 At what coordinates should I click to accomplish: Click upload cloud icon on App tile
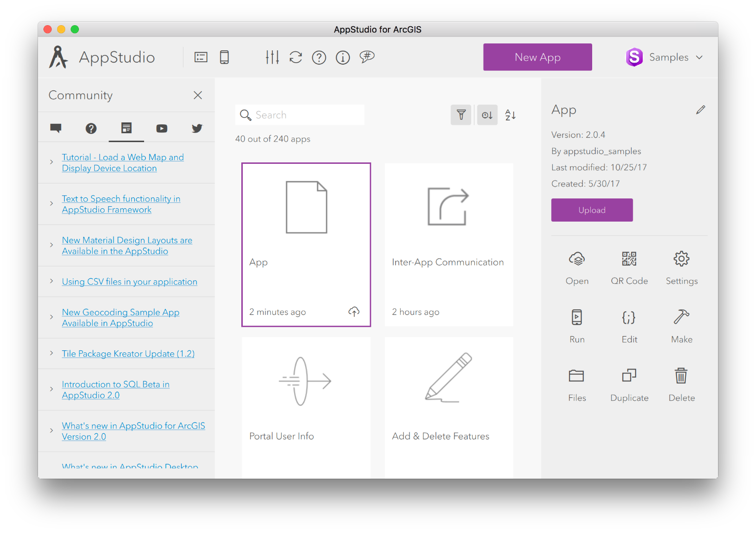pos(354,311)
